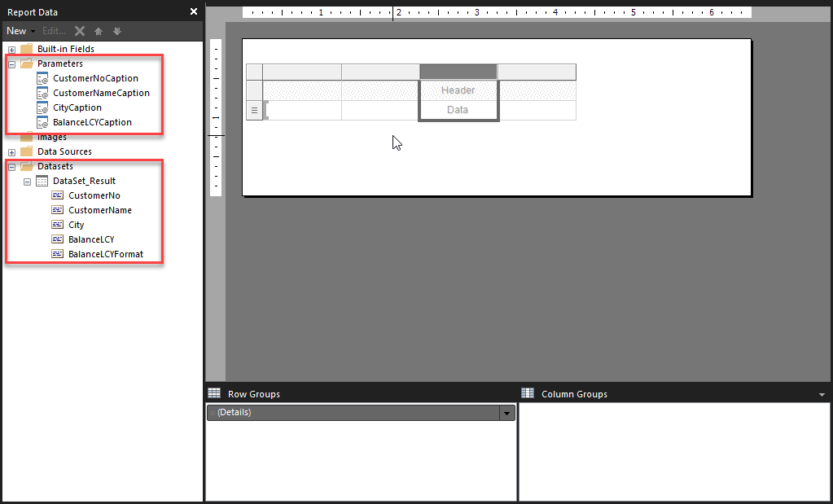The height and width of the screenshot is (504, 833).
Task: Open the Column Groups dropdown arrow
Action: (x=820, y=394)
